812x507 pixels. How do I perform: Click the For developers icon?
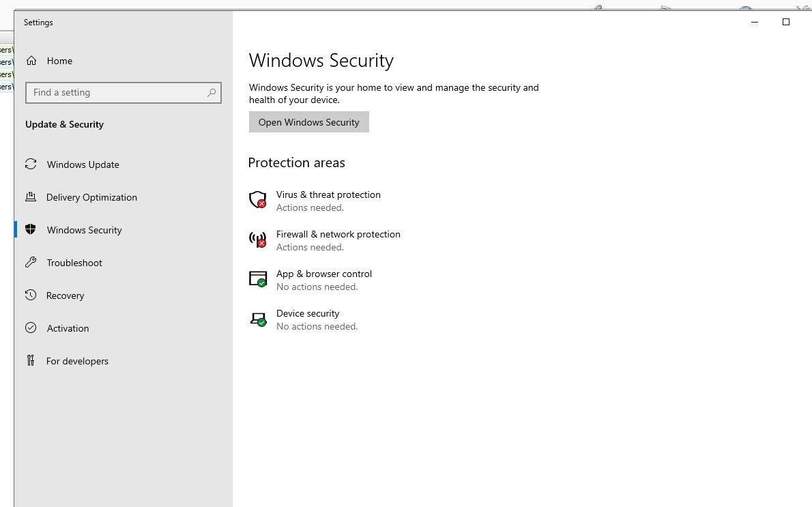coord(31,361)
